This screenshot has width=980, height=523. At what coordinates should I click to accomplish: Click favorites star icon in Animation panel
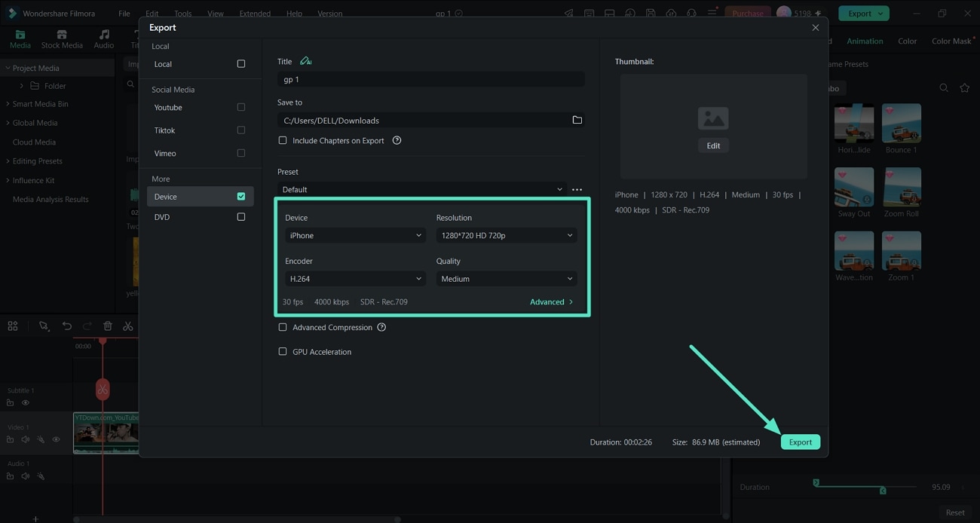click(x=964, y=88)
